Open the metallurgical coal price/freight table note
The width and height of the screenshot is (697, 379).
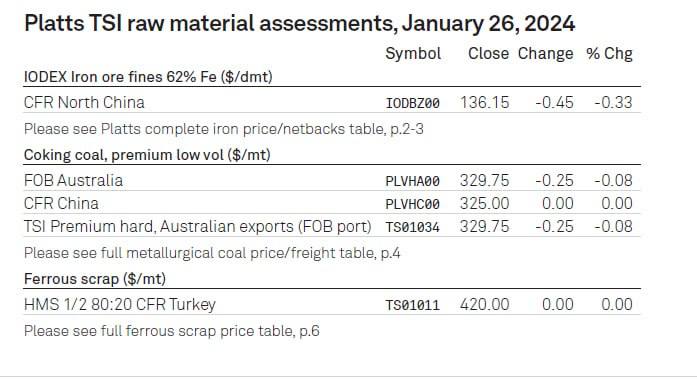click(x=212, y=253)
